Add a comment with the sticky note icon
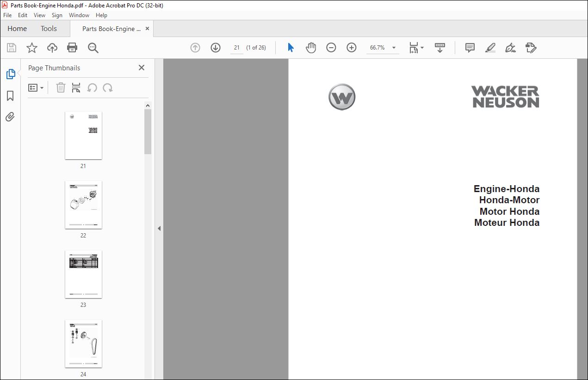588x380 pixels. [470, 48]
